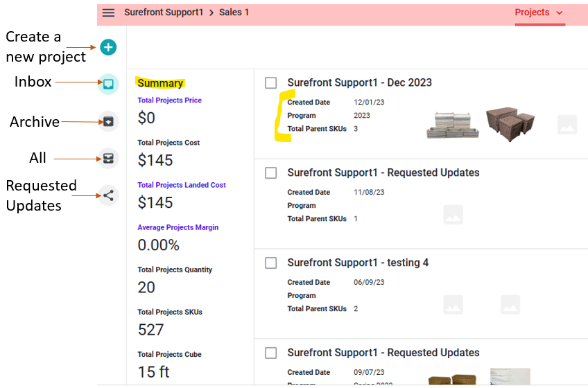Open the Archive icon in sidebar
The image size is (588, 388).
tap(108, 122)
